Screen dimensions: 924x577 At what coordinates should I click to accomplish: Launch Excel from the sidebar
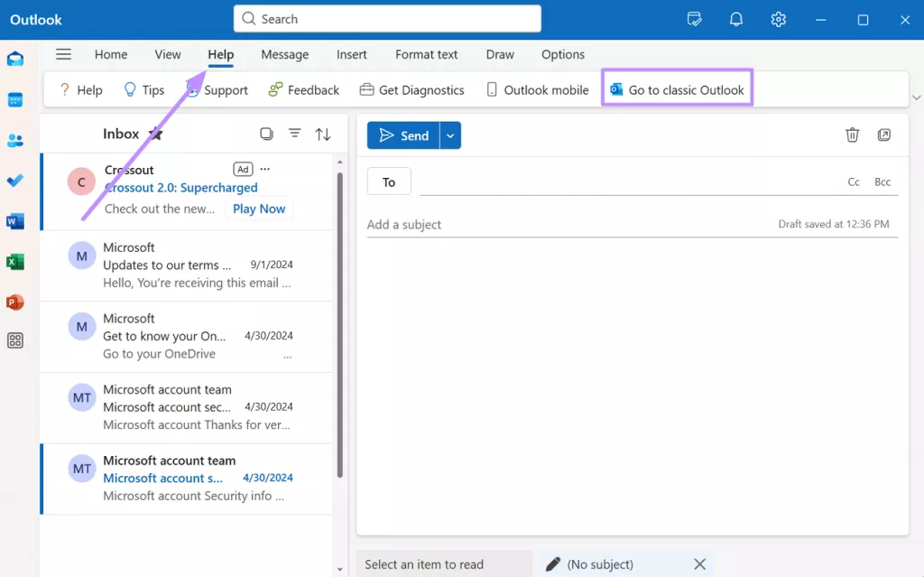click(15, 261)
